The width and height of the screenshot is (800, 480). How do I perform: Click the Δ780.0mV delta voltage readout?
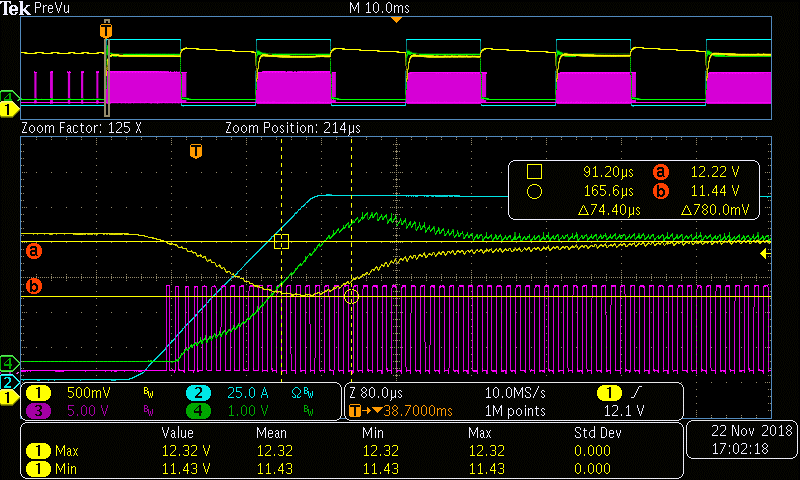click(716, 210)
